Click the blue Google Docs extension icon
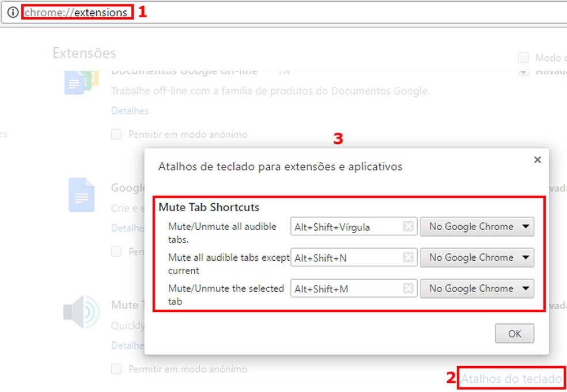The image size is (567, 392). (x=82, y=195)
